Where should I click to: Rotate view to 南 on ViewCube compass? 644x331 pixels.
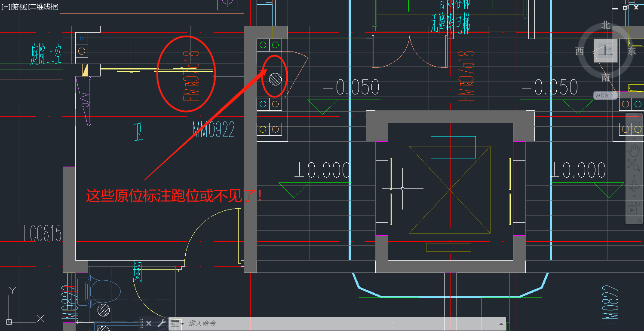[606, 77]
